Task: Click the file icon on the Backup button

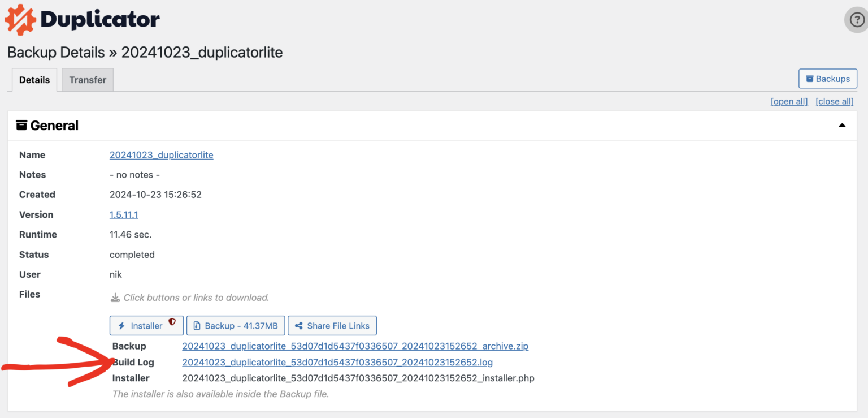Action: (x=197, y=326)
